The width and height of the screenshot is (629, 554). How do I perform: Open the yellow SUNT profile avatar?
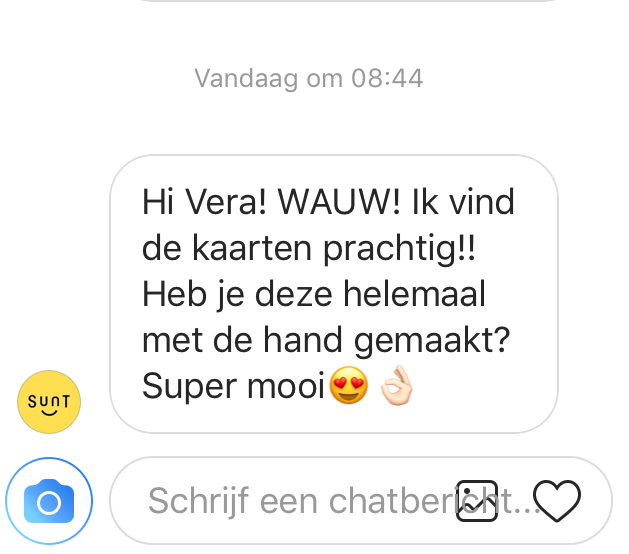(49, 402)
